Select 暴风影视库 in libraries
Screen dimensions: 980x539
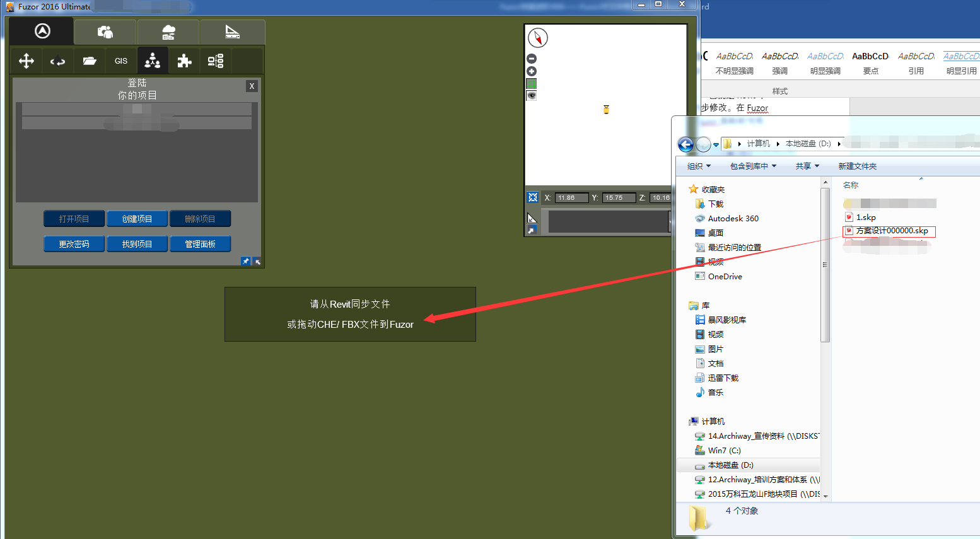[726, 320]
